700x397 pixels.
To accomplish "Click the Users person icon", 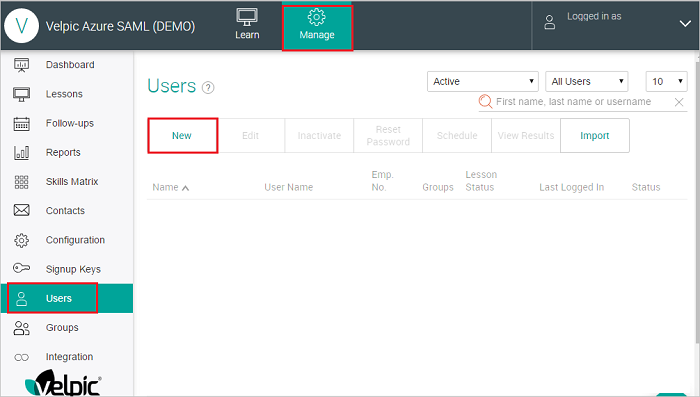I will coord(21,299).
